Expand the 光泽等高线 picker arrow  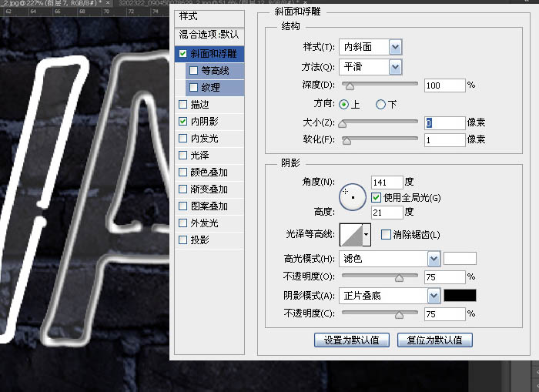click(x=367, y=235)
